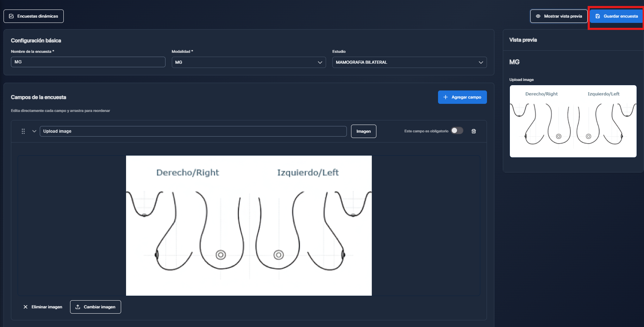Click the trash icon to delete field
The image size is (644, 327).
[x=474, y=131]
